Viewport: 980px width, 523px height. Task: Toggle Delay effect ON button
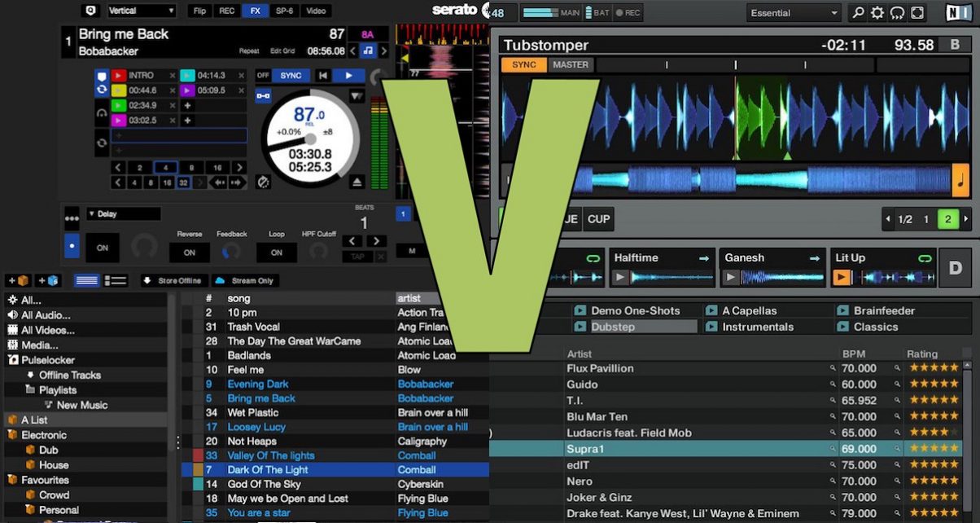103,248
